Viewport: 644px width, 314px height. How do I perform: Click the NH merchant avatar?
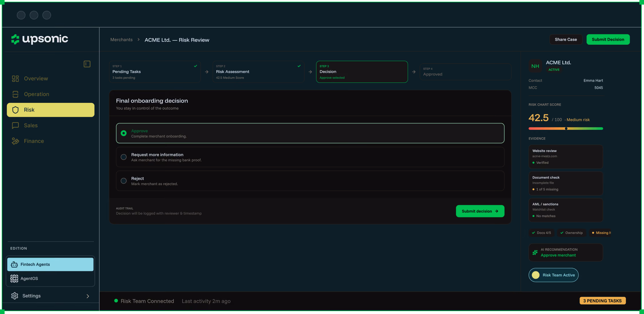point(535,66)
